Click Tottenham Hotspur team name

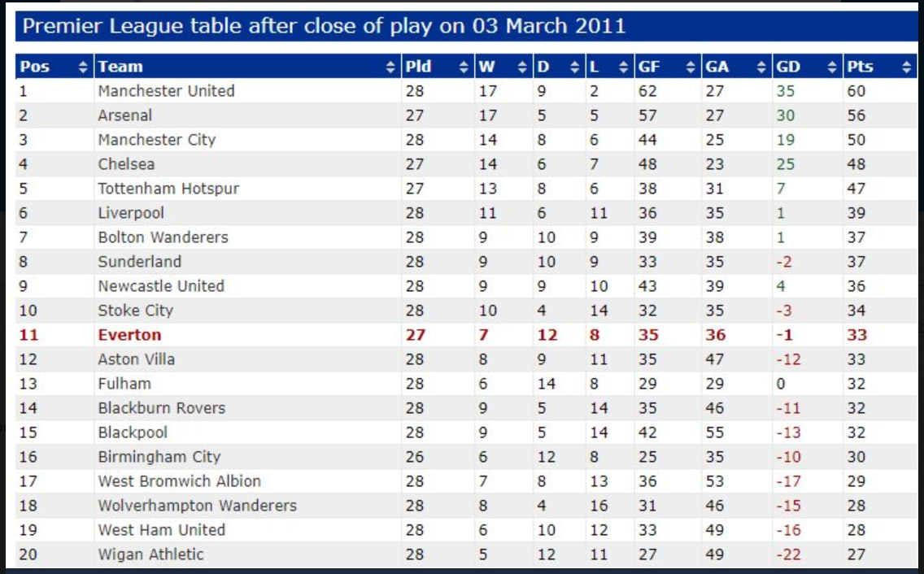(168, 189)
